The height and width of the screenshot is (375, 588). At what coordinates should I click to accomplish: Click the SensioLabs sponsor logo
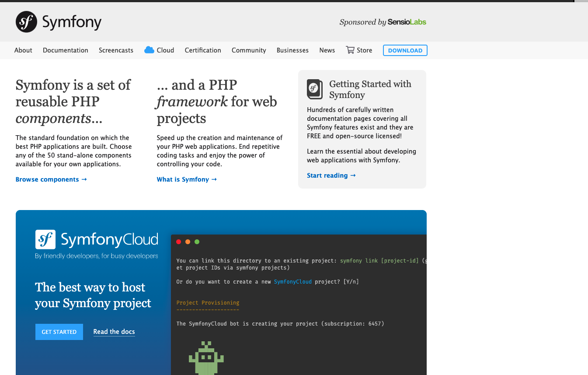407,22
